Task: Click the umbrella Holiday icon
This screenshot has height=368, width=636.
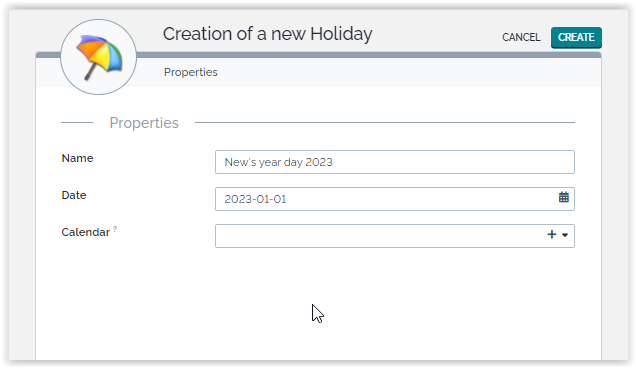Action: tap(99, 57)
